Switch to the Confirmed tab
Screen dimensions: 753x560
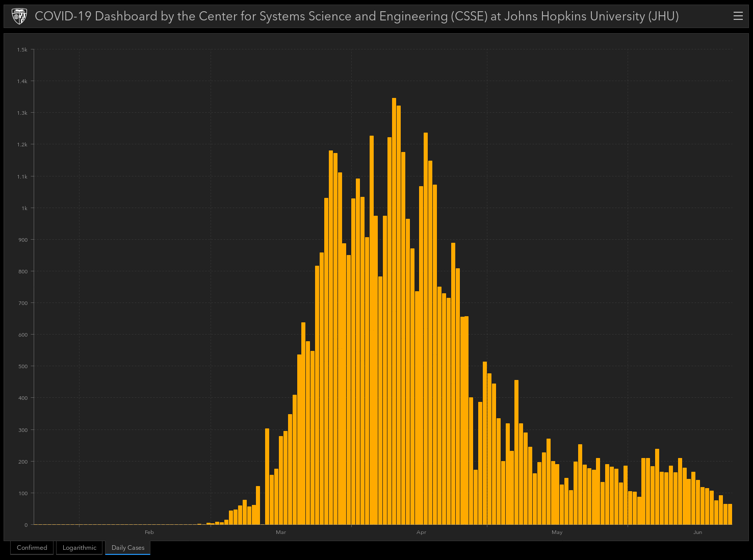[32, 548]
